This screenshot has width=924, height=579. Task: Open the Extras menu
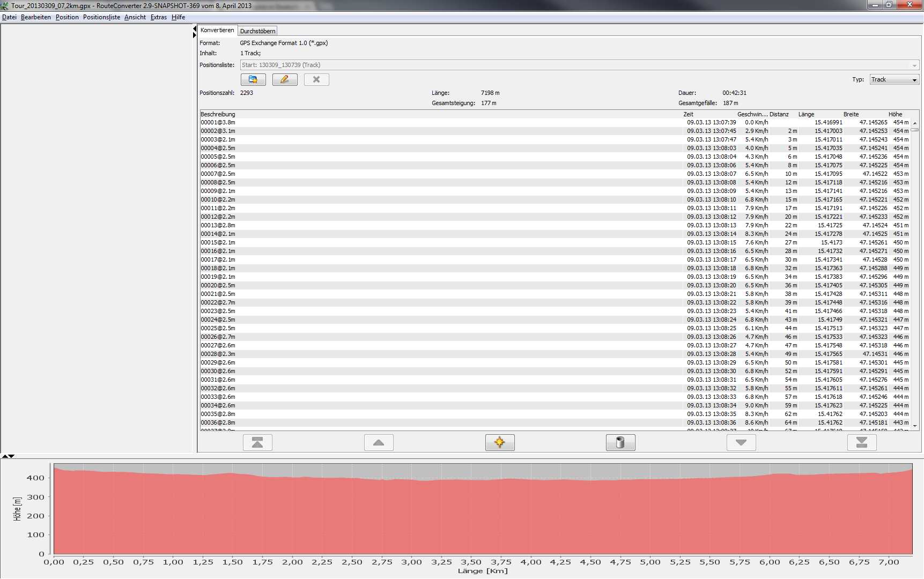coord(158,17)
